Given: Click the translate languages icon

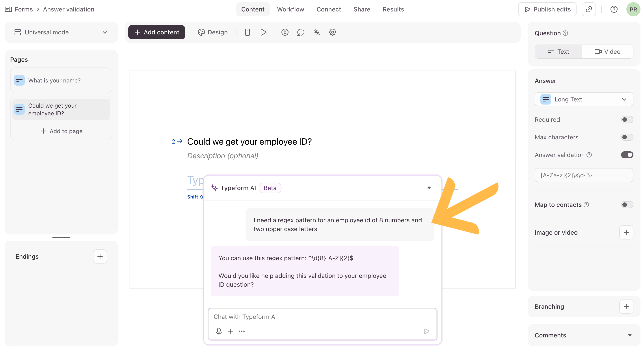Looking at the screenshot, I should click(316, 32).
